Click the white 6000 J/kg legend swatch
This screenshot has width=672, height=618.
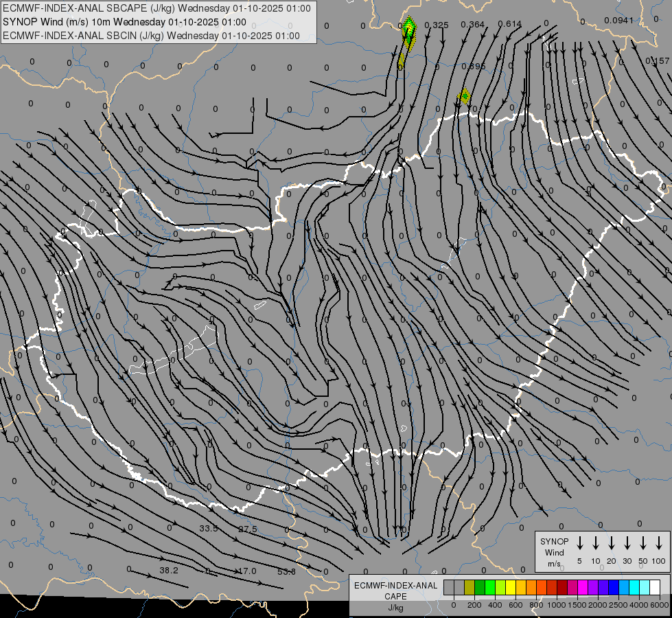point(655,587)
